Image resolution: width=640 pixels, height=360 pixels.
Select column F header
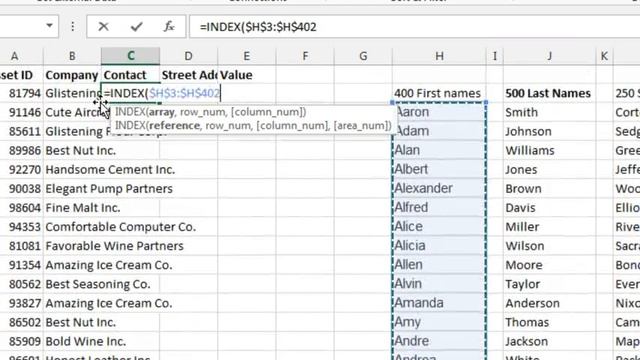point(305,56)
